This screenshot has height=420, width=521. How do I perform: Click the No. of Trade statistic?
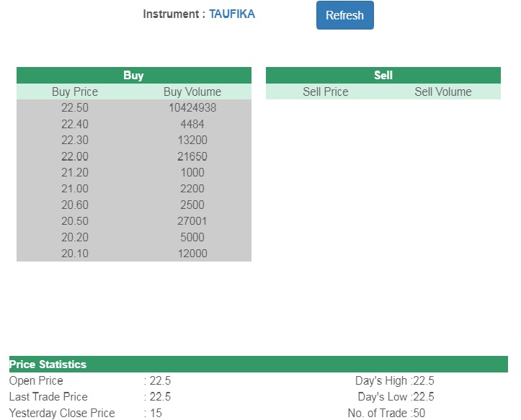pos(386,413)
